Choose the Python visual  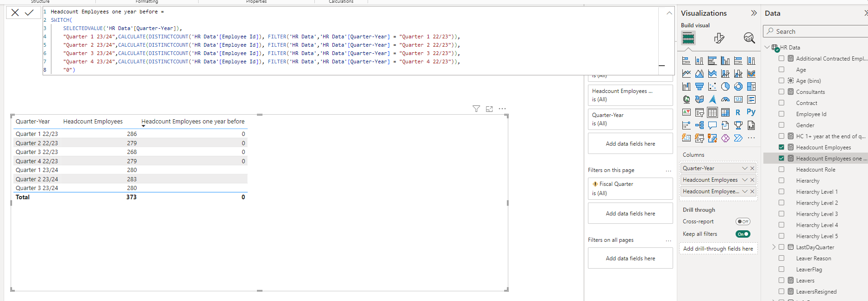(751, 112)
